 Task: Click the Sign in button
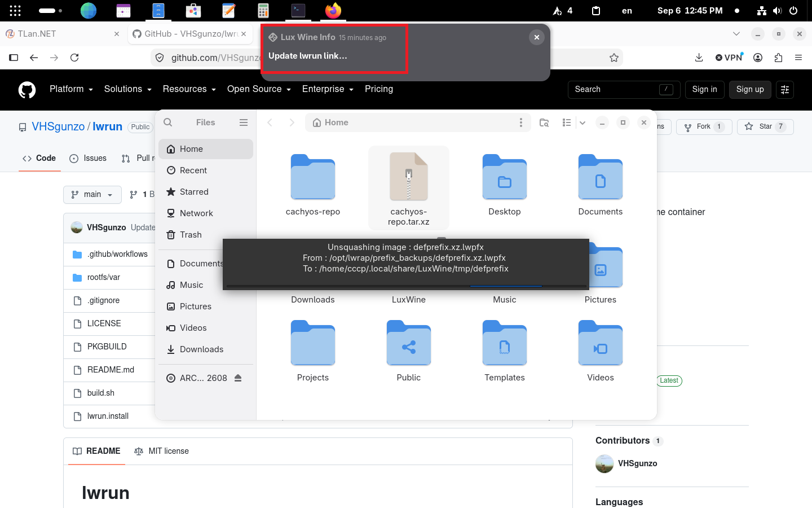705,89
